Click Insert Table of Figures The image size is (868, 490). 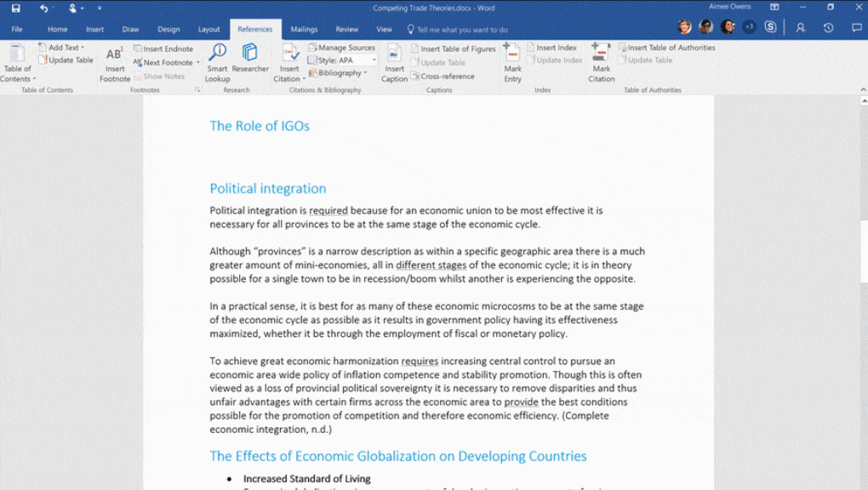coord(454,48)
